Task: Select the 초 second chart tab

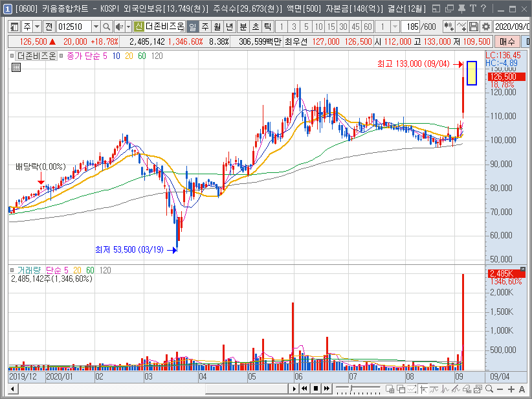Action: click(256, 27)
